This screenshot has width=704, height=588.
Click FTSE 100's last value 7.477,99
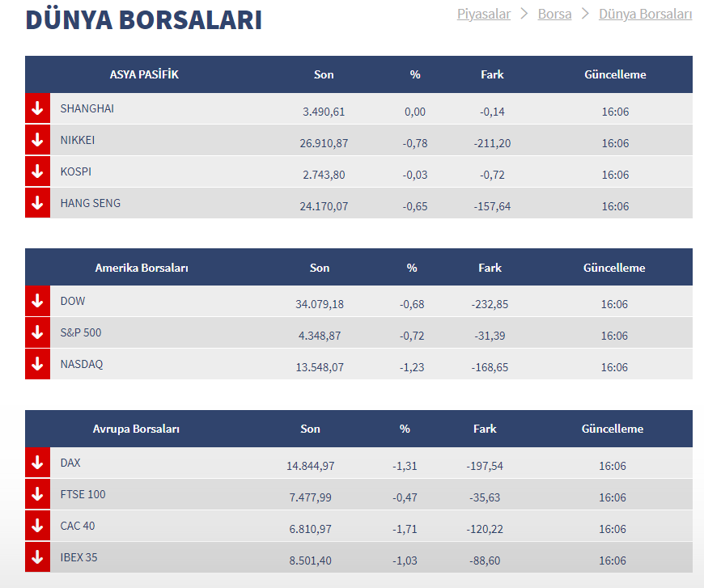(310, 497)
